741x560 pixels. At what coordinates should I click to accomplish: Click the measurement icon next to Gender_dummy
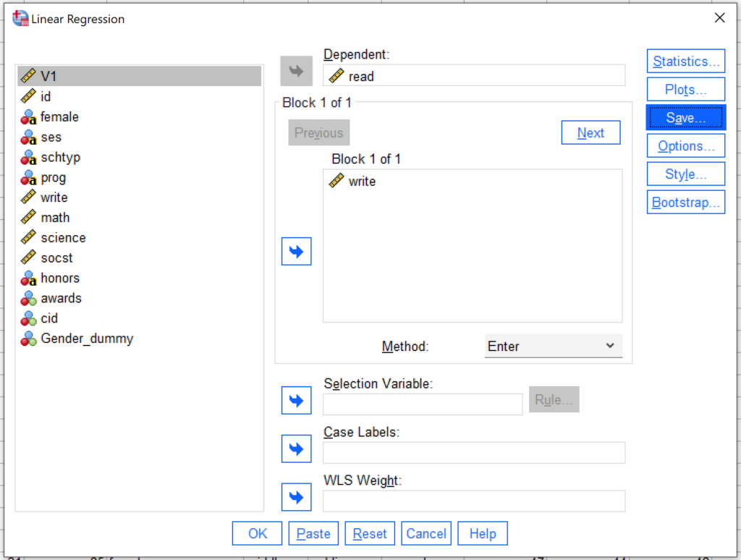click(28, 338)
